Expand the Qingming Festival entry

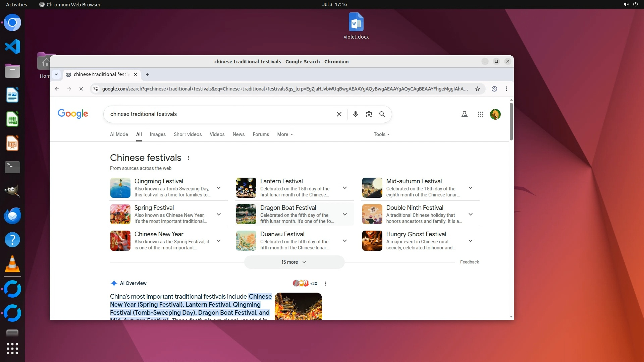point(219,188)
